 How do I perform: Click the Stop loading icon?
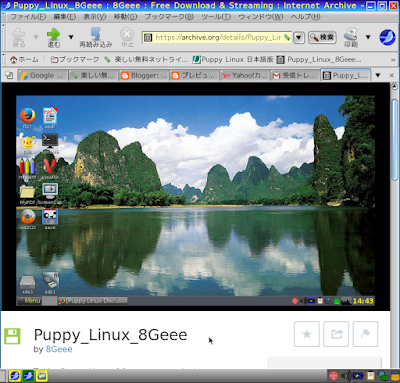pyautogui.click(x=127, y=37)
